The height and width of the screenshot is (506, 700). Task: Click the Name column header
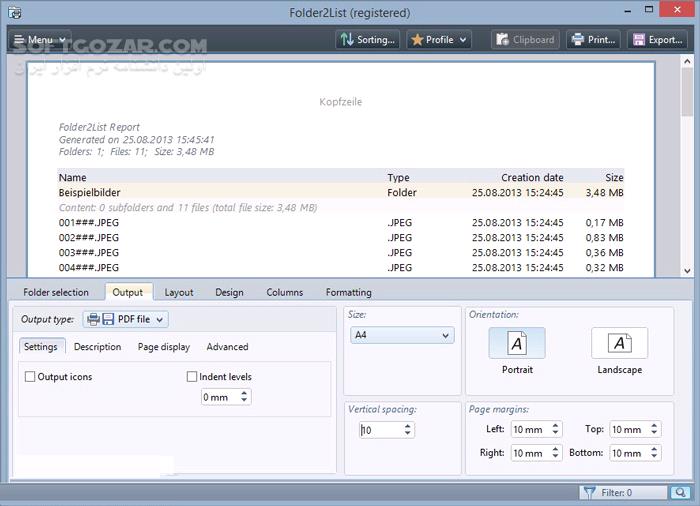pyautogui.click(x=73, y=177)
